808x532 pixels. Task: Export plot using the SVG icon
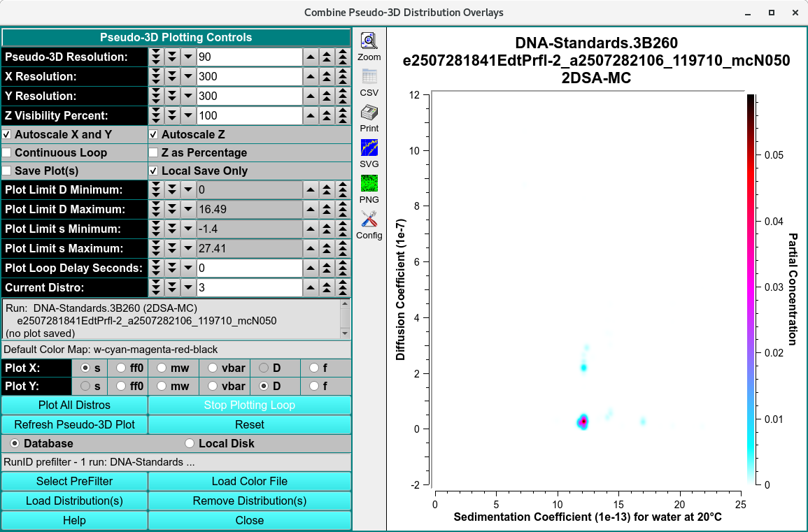click(x=369, y=148)
